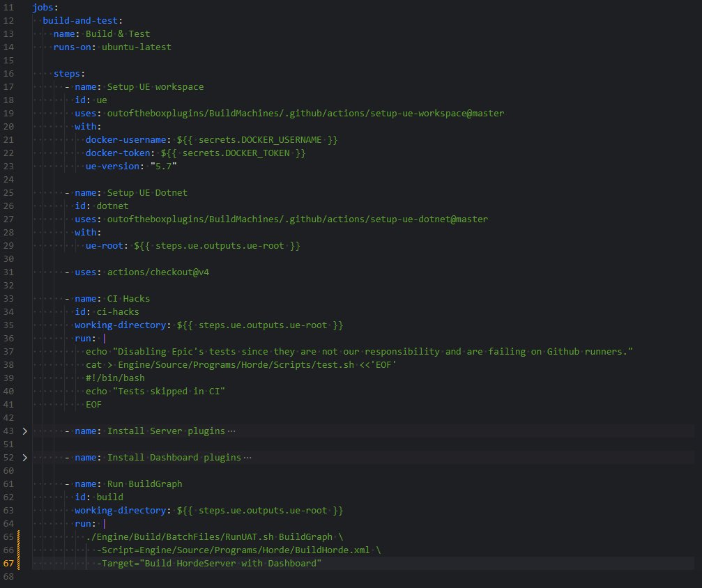Screen dimensions: 702x588
Task: Click the RunUAT.sh command path
Action: pos(180,537)
